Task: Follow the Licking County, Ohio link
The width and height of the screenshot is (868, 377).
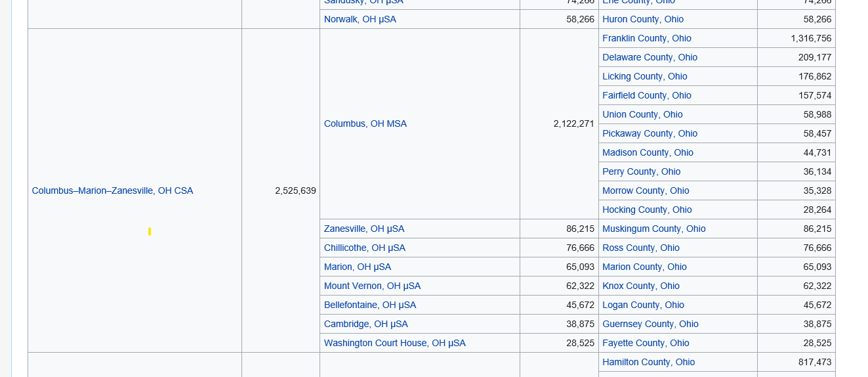Action: (645, 76)
